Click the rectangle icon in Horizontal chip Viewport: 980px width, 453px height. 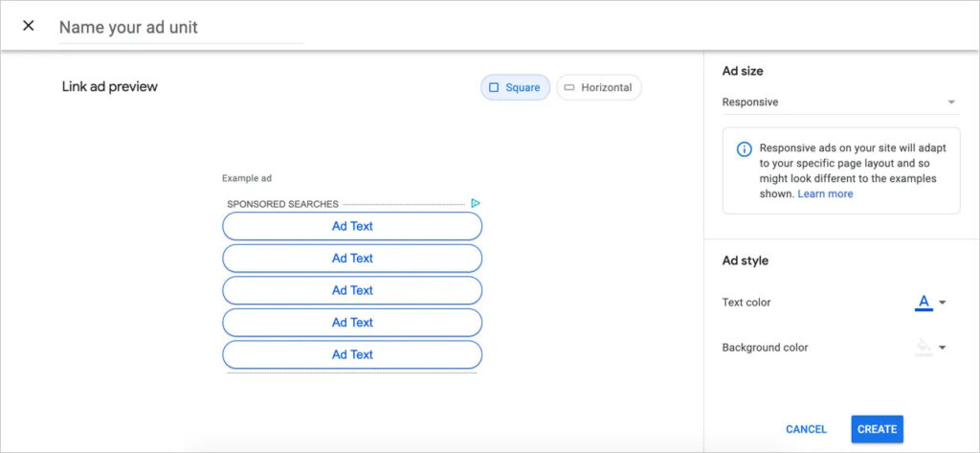tap(569, 87)
